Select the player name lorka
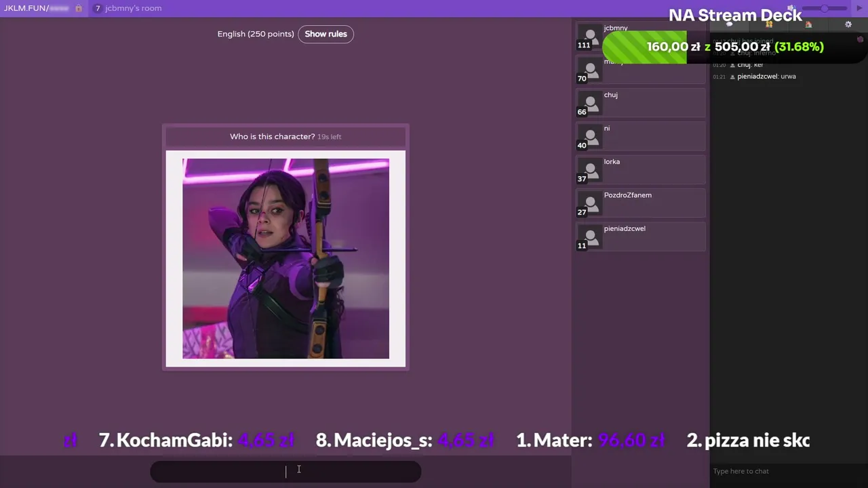The width and height of the screenshot is (868, 488). click(612, 162)
